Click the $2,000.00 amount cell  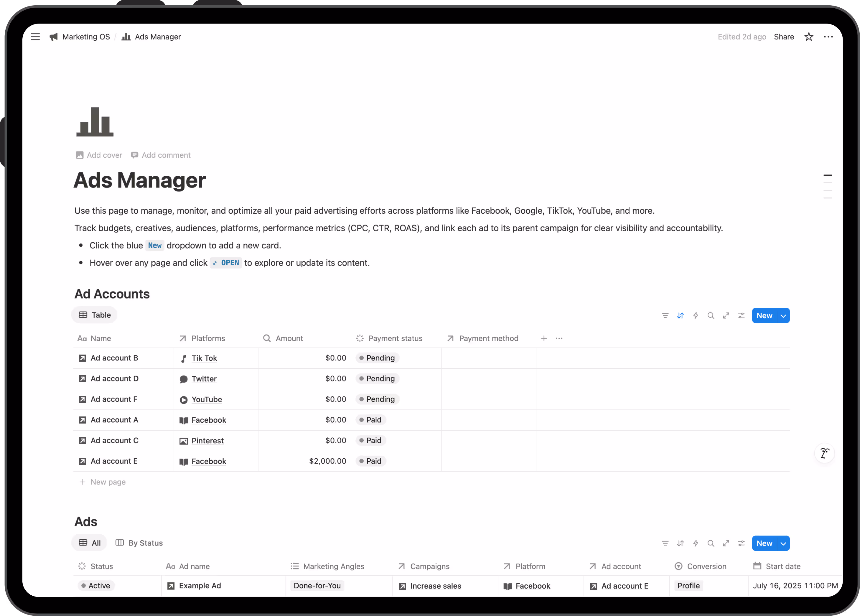click(x=304, y=461)
